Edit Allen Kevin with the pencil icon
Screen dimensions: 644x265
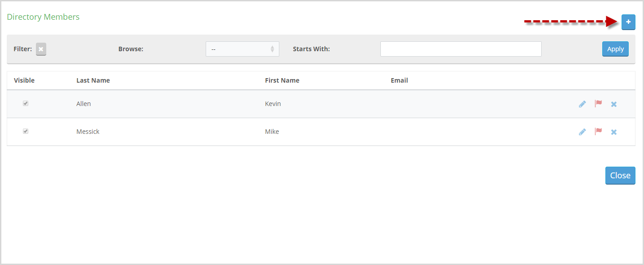coord(582,104)
